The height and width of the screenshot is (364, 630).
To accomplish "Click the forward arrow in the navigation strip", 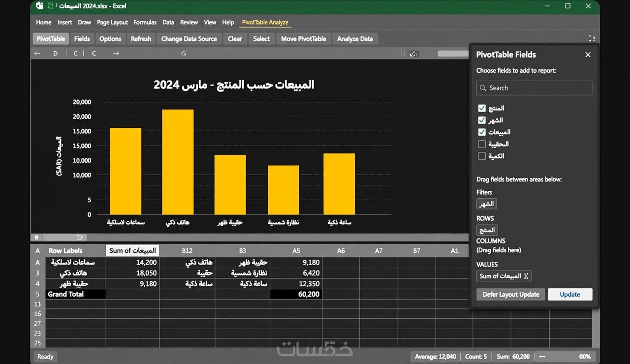I will click(x=116, y=53).
